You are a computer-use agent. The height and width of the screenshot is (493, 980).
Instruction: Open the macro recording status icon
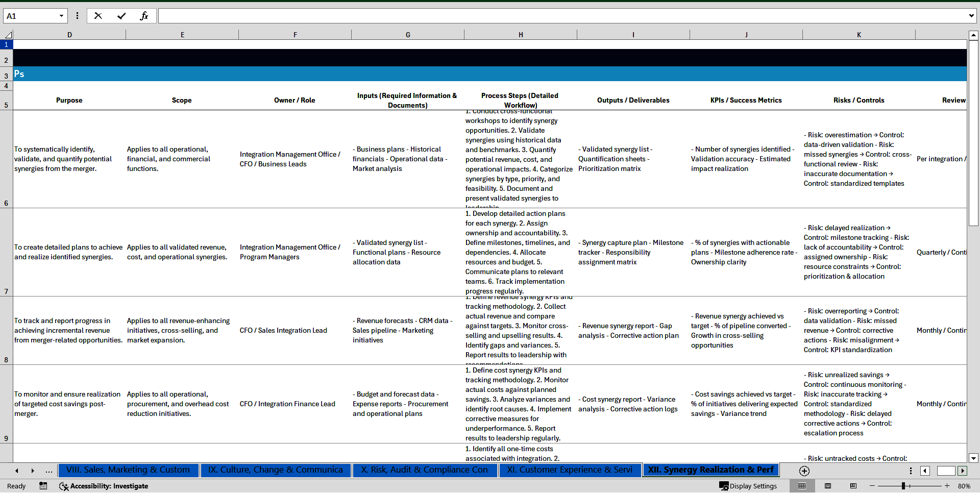[x=43, y=486]
